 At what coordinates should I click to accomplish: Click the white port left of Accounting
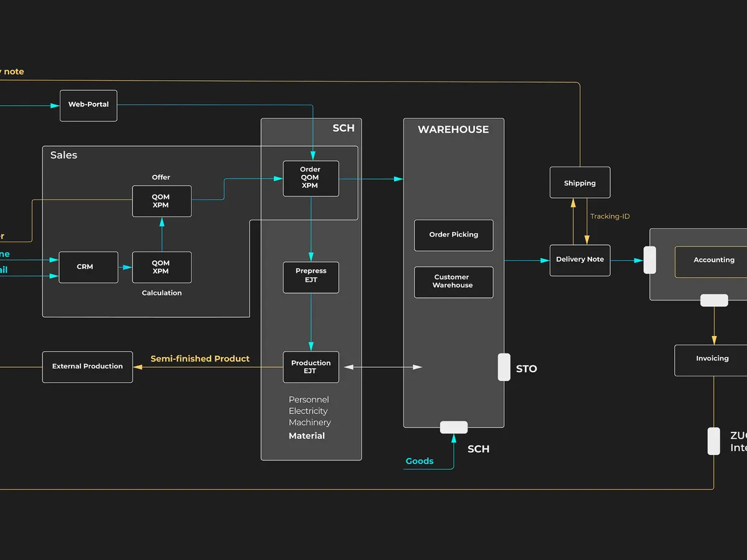pyautogui.click(x=649, y=260)
